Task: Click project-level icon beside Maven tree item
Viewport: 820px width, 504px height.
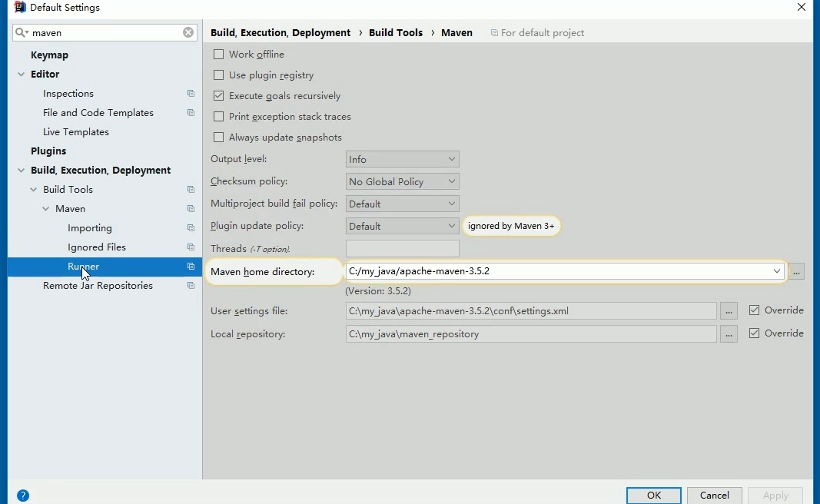Action: [191, 209]
